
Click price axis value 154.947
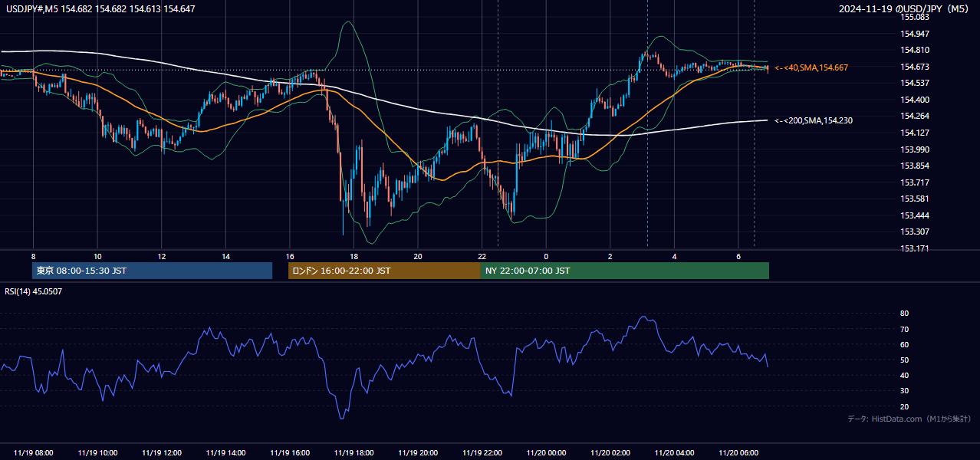coord(914,34)
